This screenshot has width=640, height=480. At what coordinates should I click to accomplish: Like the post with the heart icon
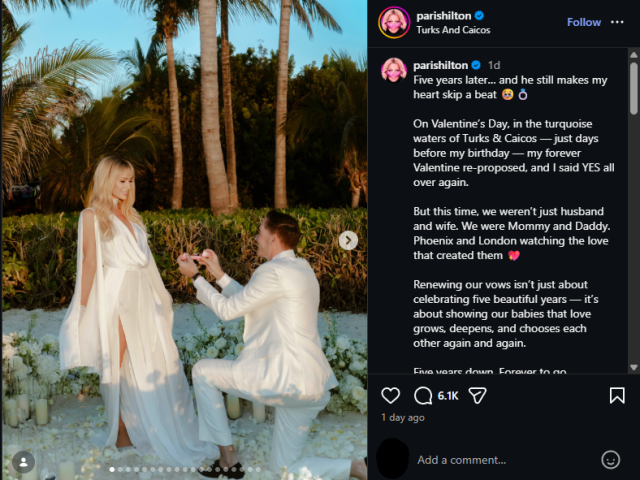click(x=390, y=395)
